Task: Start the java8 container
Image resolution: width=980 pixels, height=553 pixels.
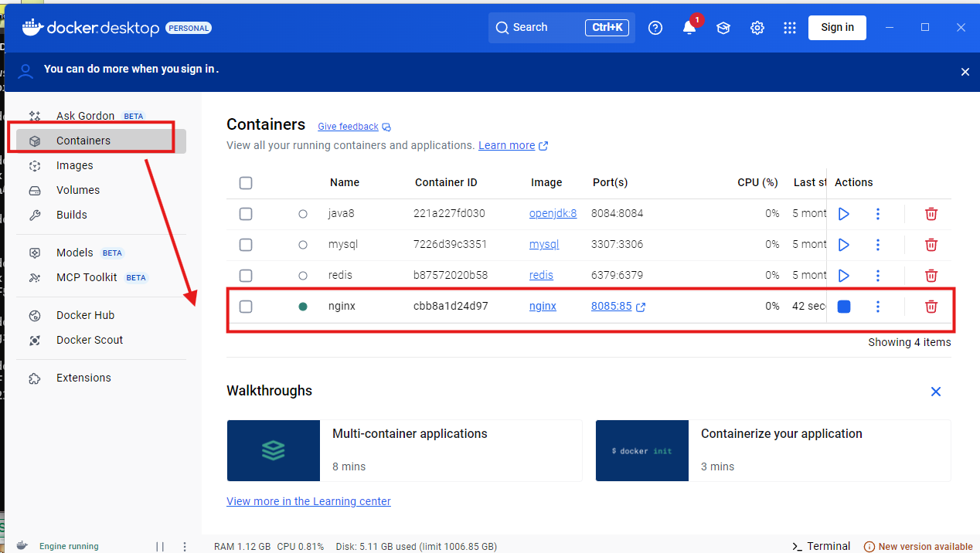Action: point(844,214)
